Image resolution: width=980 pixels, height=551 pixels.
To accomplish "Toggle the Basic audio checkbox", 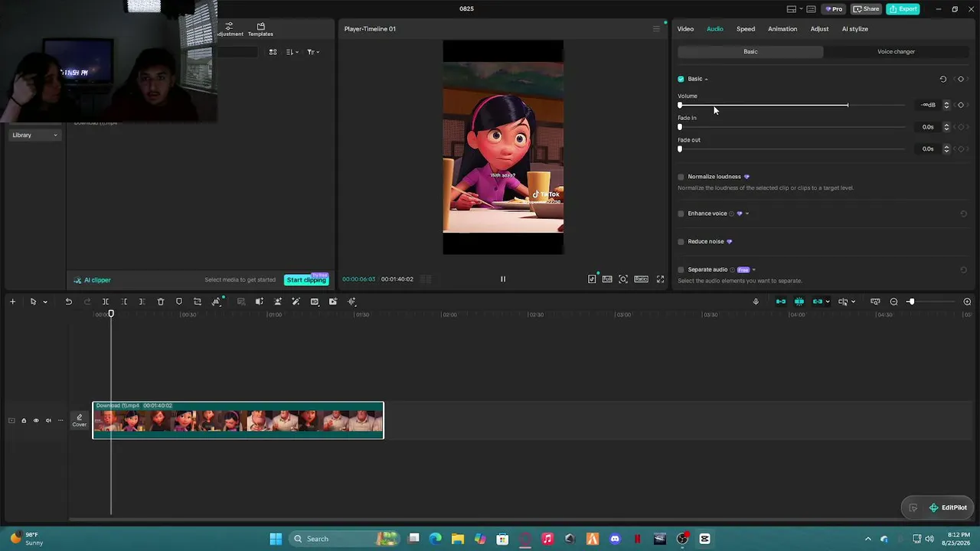I will pyautogui.click(x=681, y=79).
